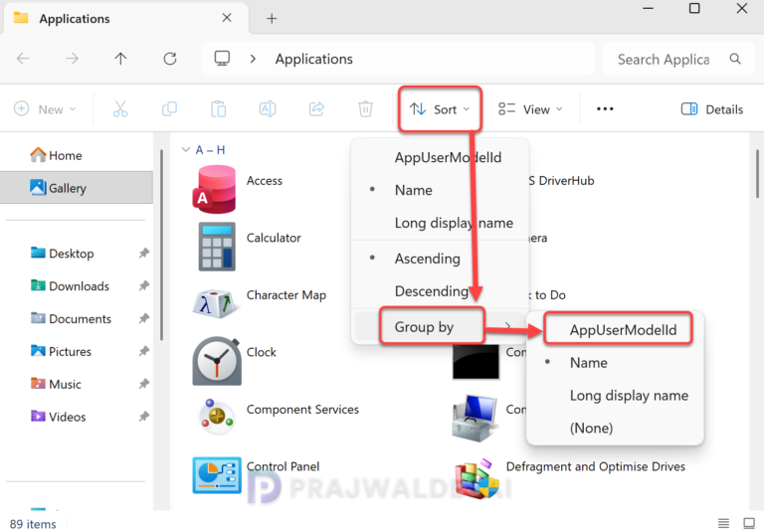Switch to large thumbnails view in status bar
764x532 pixels.
pyautogui.click(x=749, y=523)
